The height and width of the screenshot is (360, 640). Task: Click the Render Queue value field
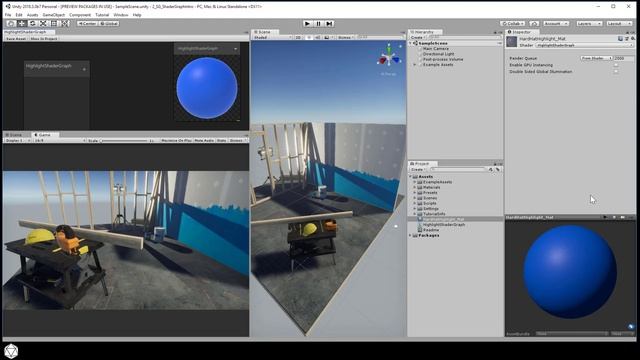pos(624,58)
